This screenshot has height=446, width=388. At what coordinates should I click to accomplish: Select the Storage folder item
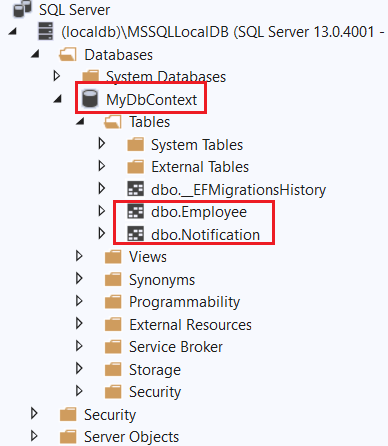coord(155,370)
